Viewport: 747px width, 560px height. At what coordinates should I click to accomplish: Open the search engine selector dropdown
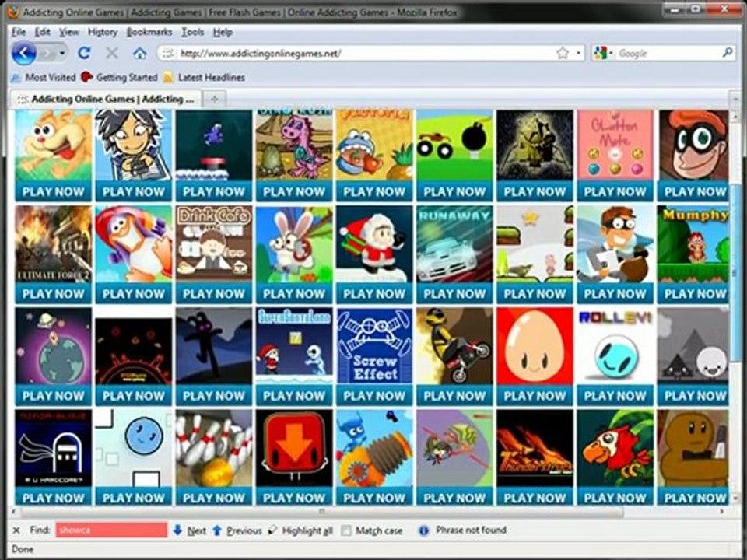point(604,53)
